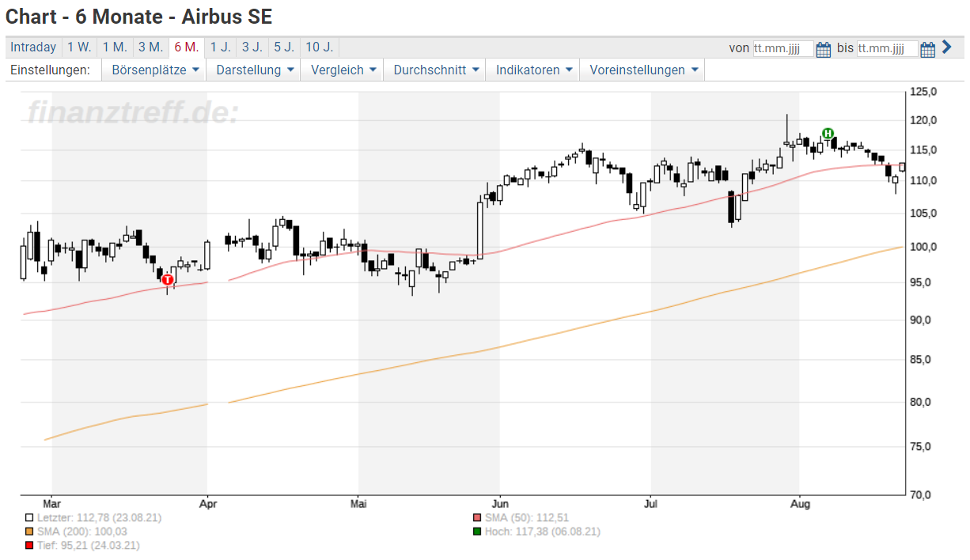970x560 pixels.
Task: Open the Indikatoren dropdown
Action: (532, 70)
